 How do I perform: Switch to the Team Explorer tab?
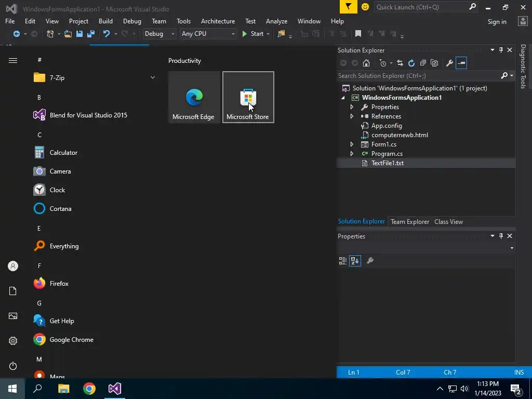[x=410, y=221]
